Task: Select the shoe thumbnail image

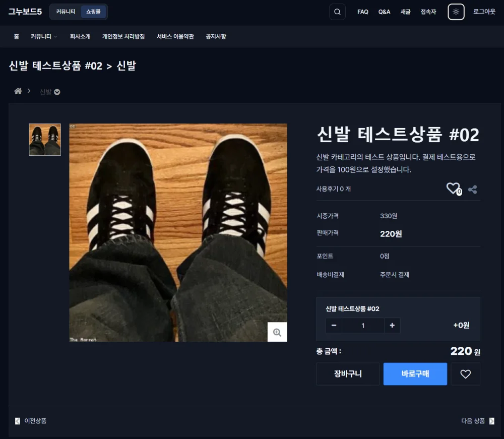Action: (x=45, y=140)
